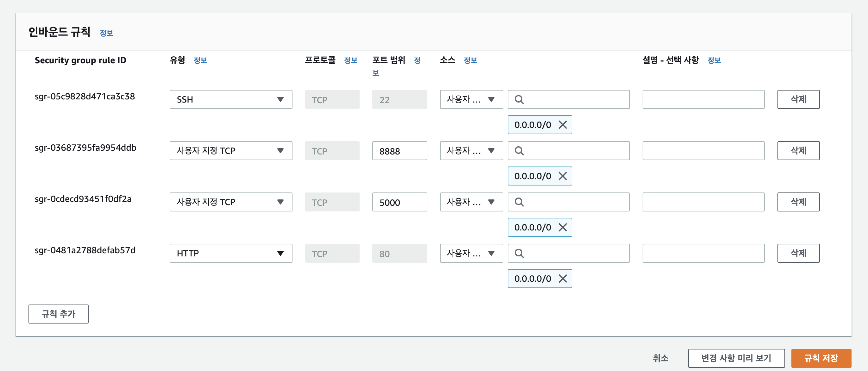The width and height of the screenshot is (868, 371).
Task: Open source type dropdown for SSH rule
Action: (x=471, y=99)
